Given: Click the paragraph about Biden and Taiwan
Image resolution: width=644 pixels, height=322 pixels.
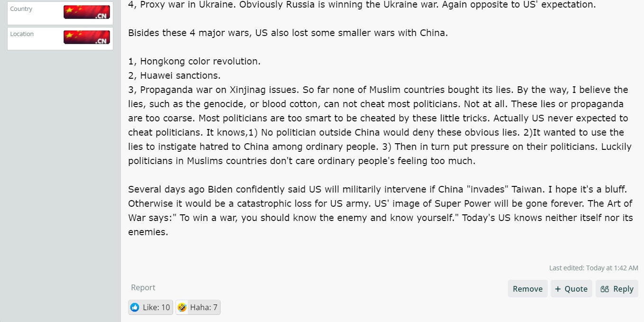Looking at the screenshot, I should [x=380, y=211].
